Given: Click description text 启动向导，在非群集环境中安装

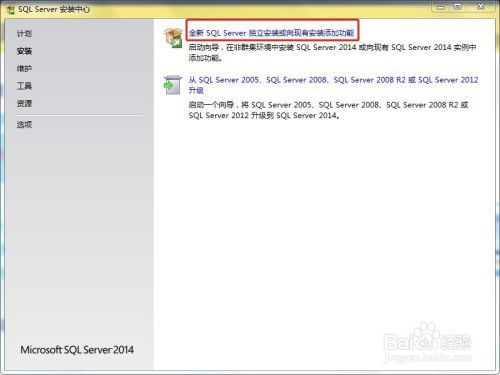Looking at the screenshot, I should (332, 52).
